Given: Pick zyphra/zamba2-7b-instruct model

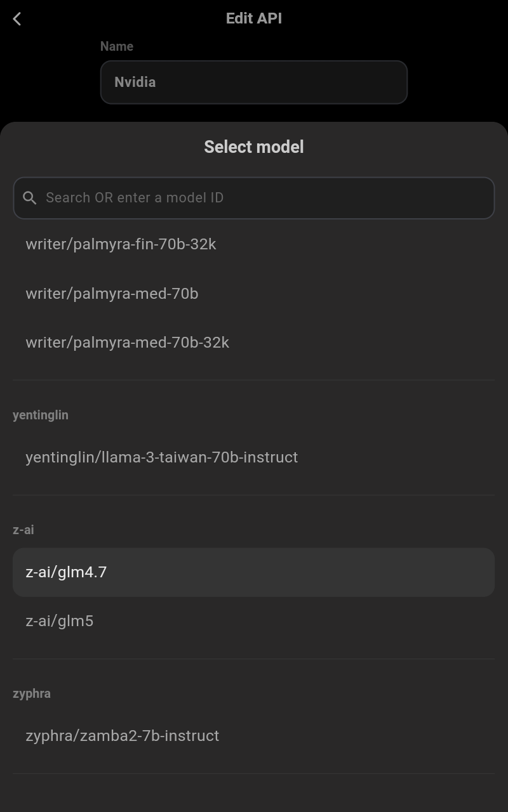Looking at the screenshot, I should coord(122,736).
